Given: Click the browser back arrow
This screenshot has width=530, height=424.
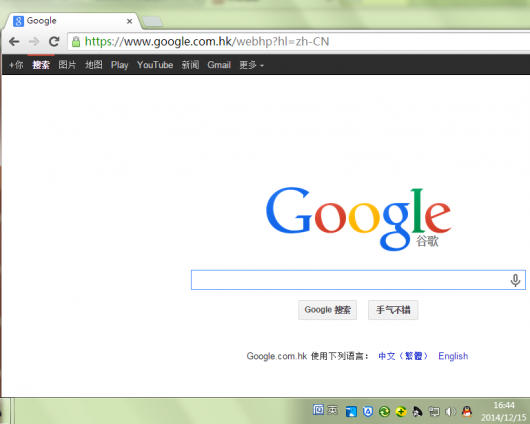Looking at the screenshot, I should tap(14, 42).
